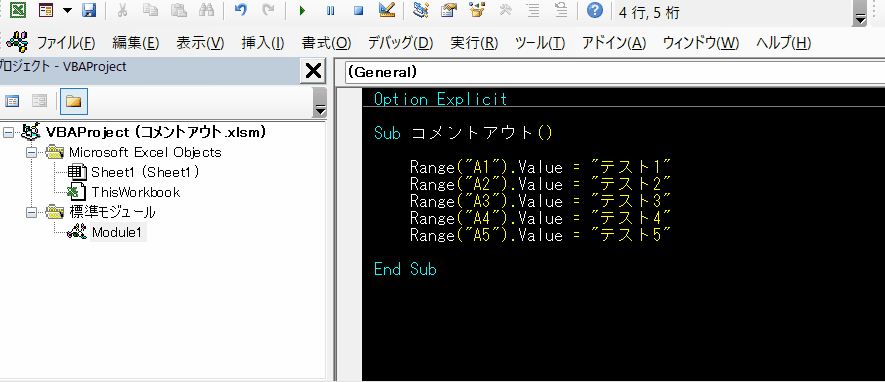This screenshot has height=382, width=885.
Task: Open Find with the binoculars icon
Action: pyautogui.click(x=206, y=10)
